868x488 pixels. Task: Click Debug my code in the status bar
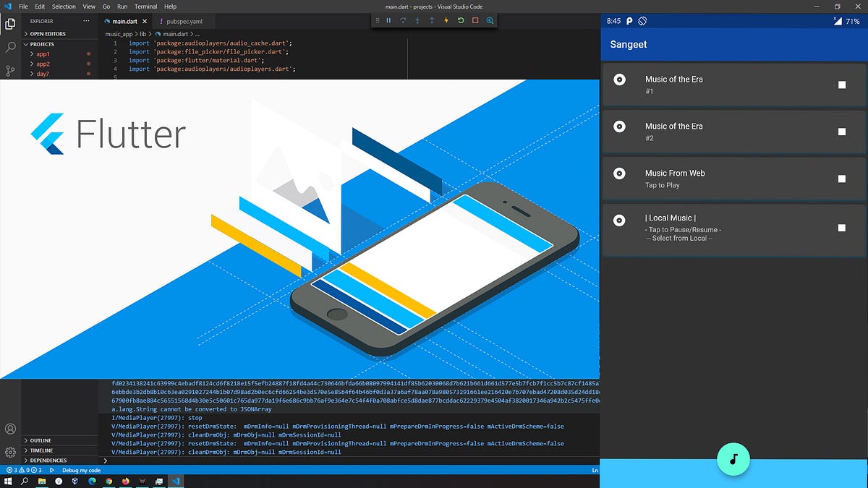(x=81, y=470)
